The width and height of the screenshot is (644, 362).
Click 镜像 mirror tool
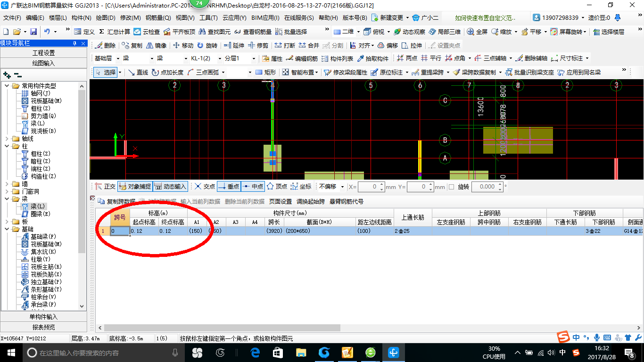157,46
